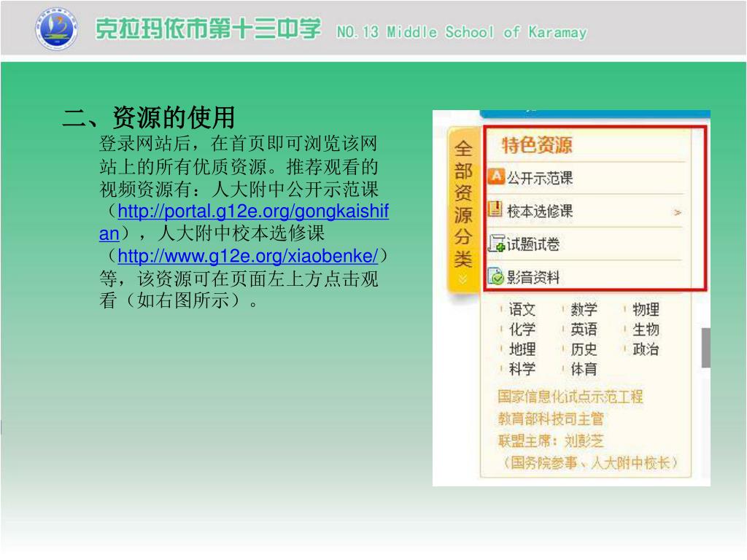Select the 地理 subject link
747x560 pixels.
click(522, 349)
